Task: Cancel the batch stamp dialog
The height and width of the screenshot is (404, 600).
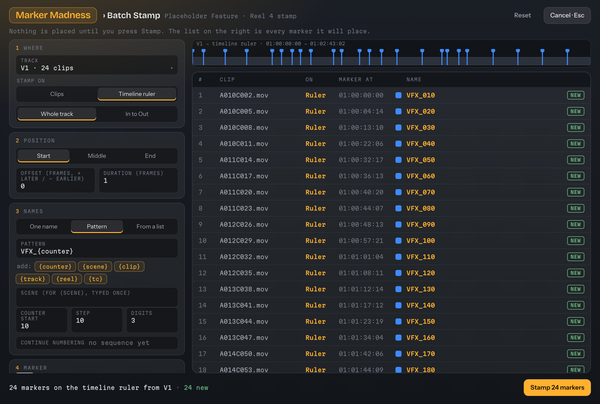Action: [567, 15]
